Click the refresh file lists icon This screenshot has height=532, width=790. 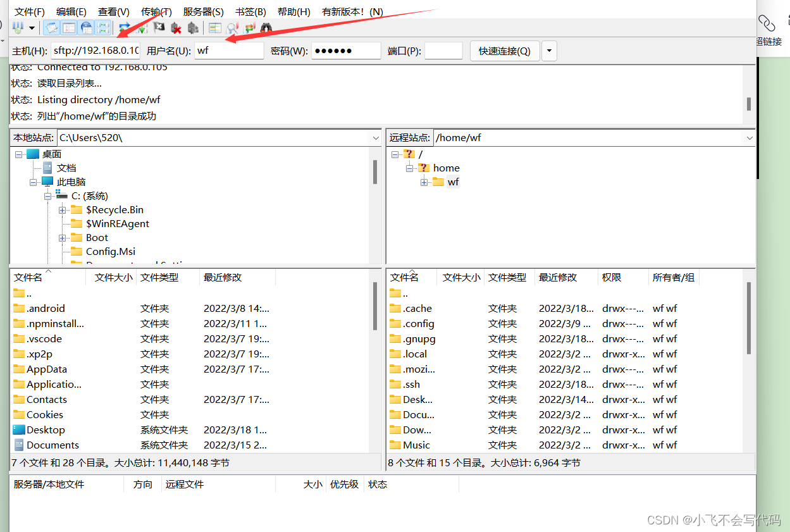tap(125, 27)
